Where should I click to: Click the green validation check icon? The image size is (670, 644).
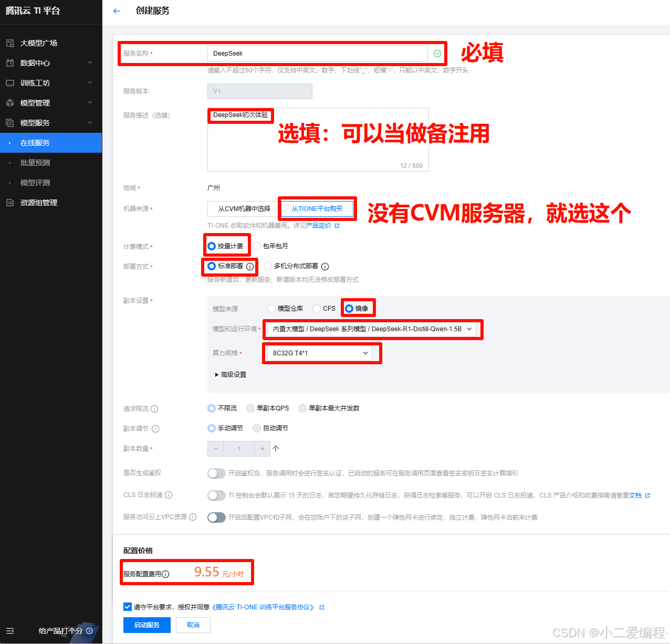pyautogui.click(x=437, y=54)
